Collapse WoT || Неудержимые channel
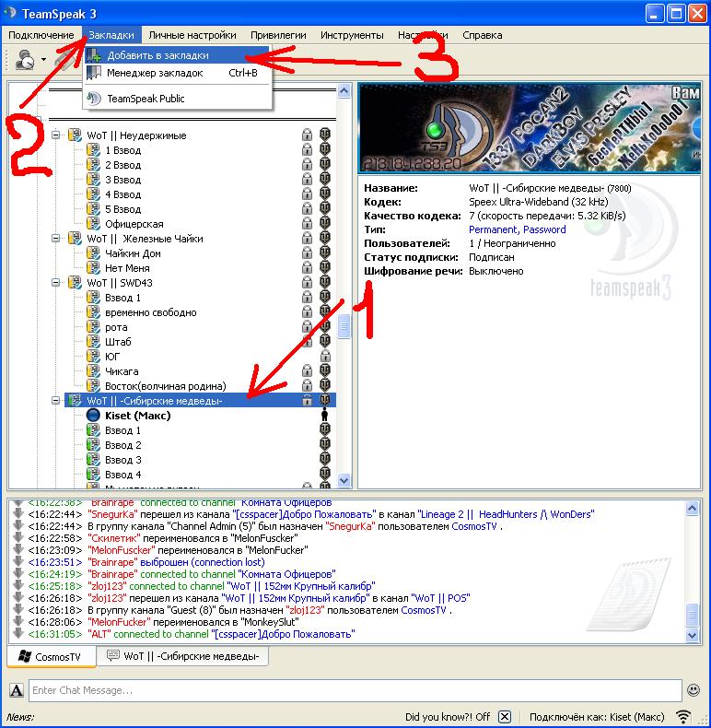 point(55,135)
